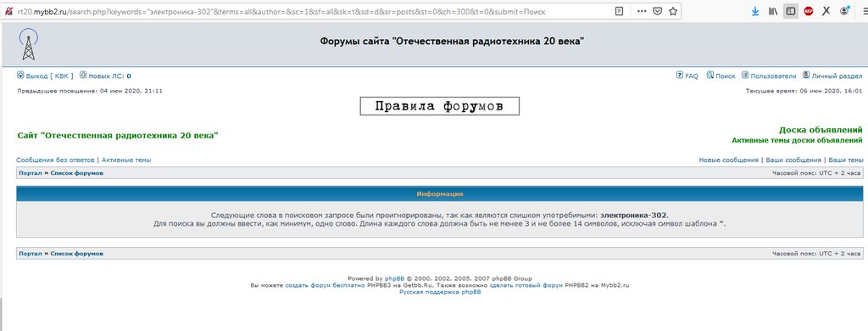
Task: Open the phpBB link in the footer
Action: pyautogui.click(x=394, y=278)
